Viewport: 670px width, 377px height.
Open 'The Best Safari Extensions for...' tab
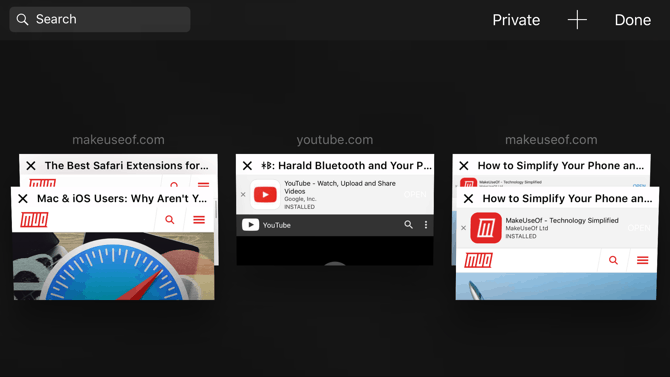click(126, 166)
